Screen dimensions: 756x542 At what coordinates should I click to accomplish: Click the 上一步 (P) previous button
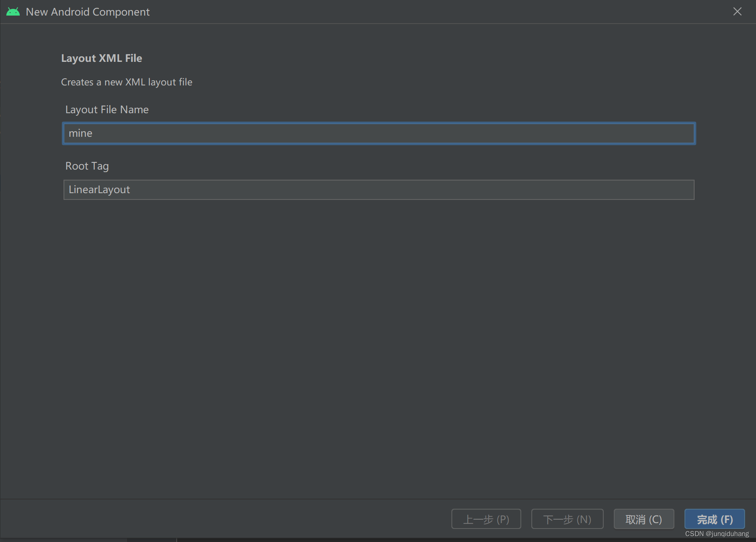pos(486,519)
